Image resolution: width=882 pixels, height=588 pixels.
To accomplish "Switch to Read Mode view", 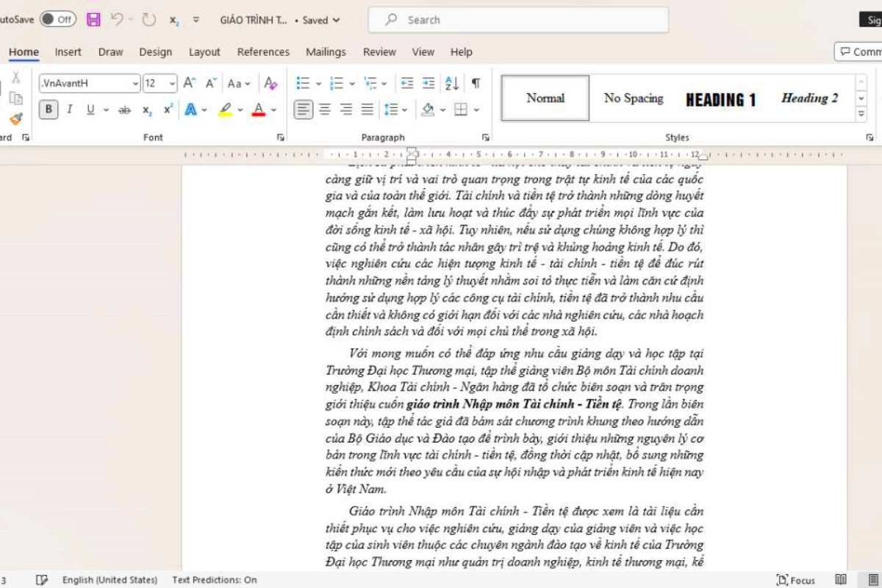I will pos(841,580).
